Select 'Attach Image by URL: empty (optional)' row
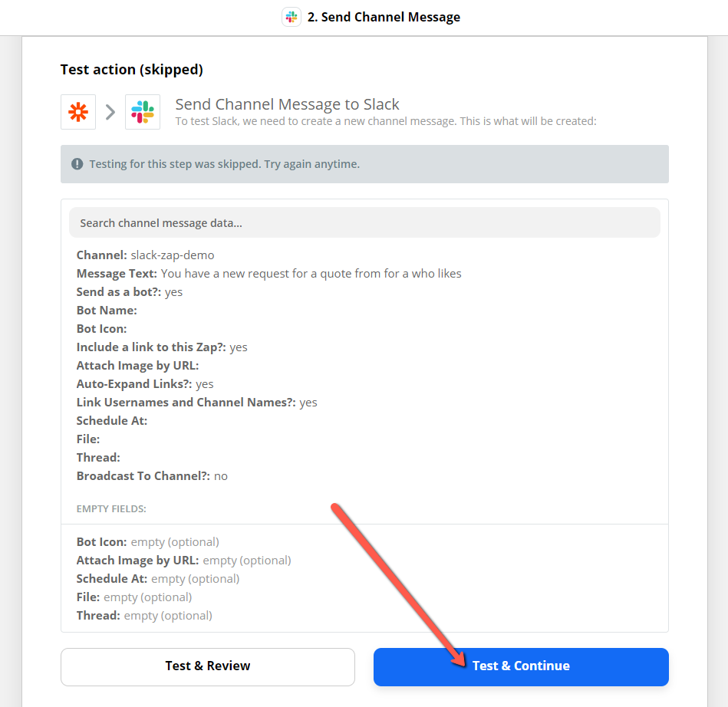Viewport: 728px width, 707px height. (184, 561)
